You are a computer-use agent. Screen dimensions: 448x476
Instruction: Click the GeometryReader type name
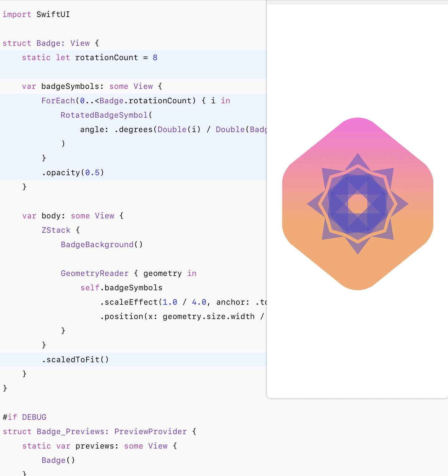click(95, 273)
